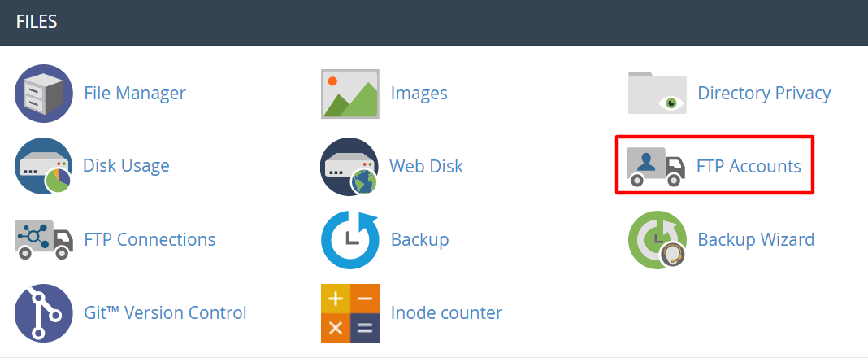The width and height of the screenshot is (868, 358).
Task: Open the File Manager link
Action: [x=135, y=94]
